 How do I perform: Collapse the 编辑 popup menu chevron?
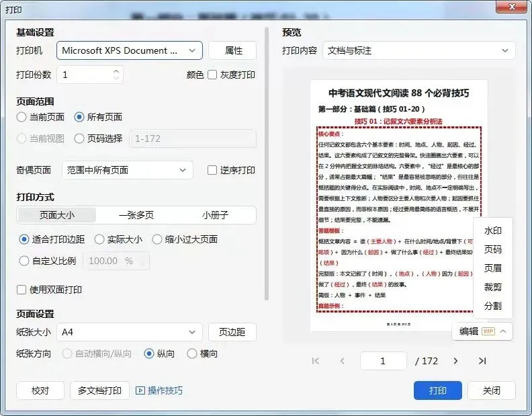pos(503,331)
